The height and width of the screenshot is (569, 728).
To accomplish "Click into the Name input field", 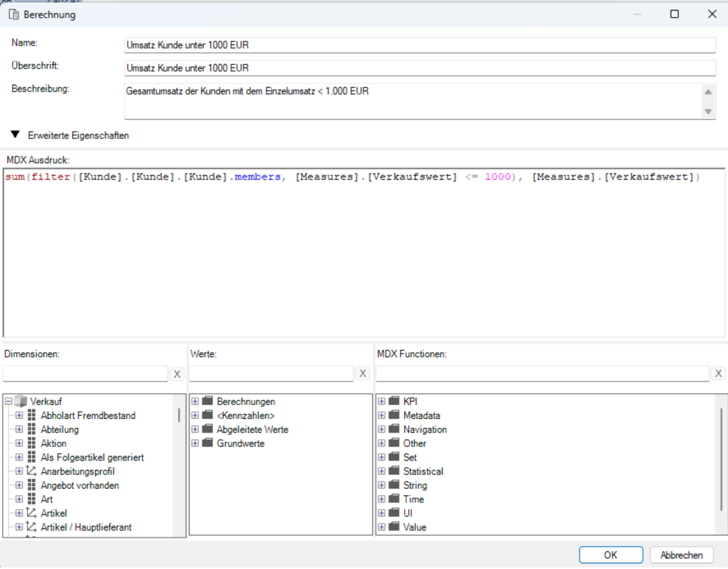I will [420, 45].
